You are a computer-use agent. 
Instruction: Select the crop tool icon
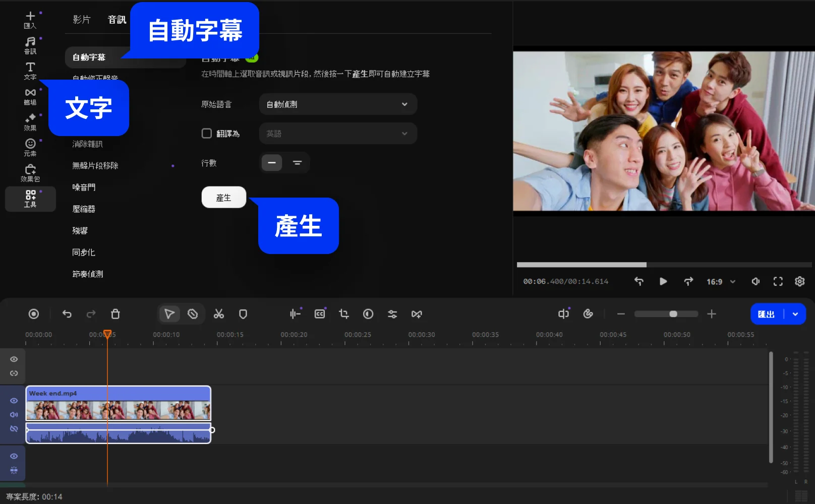pos(344,314)
